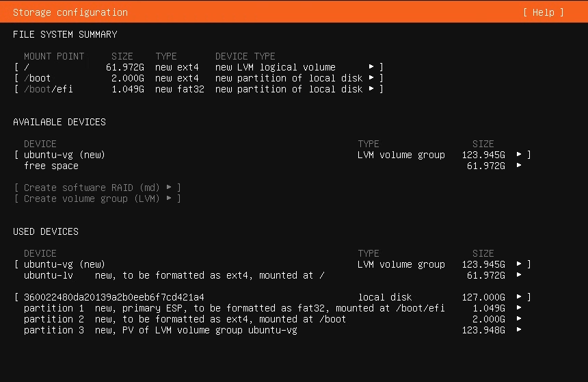Open arrow beside ubuntu-lv 61.972G

[x=519, y=275]
